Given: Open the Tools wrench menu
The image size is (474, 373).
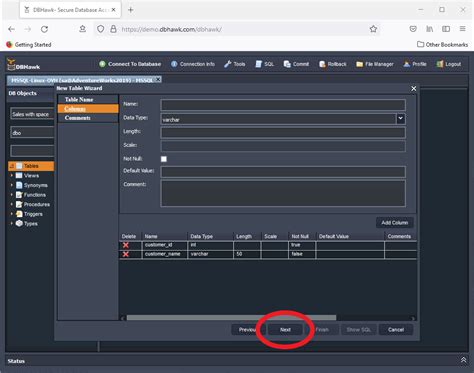Looking at the screenshot, I should 228,64.
